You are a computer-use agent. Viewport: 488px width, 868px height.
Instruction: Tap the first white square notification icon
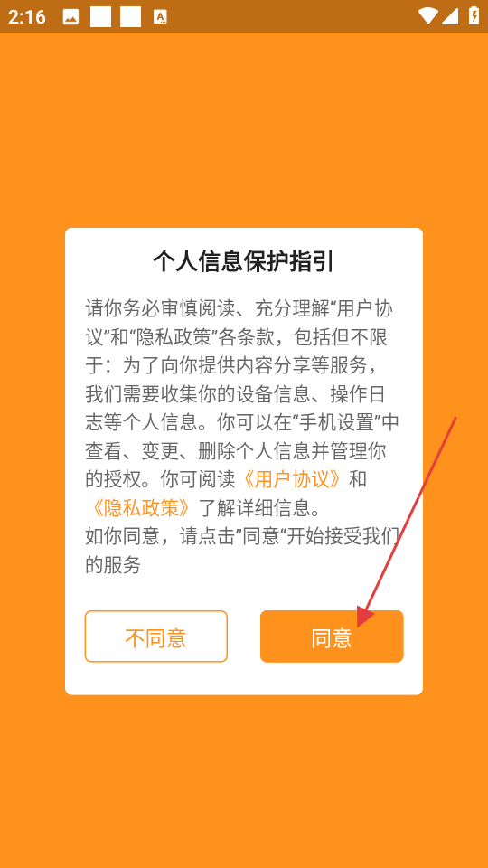[x=100, y=16]
